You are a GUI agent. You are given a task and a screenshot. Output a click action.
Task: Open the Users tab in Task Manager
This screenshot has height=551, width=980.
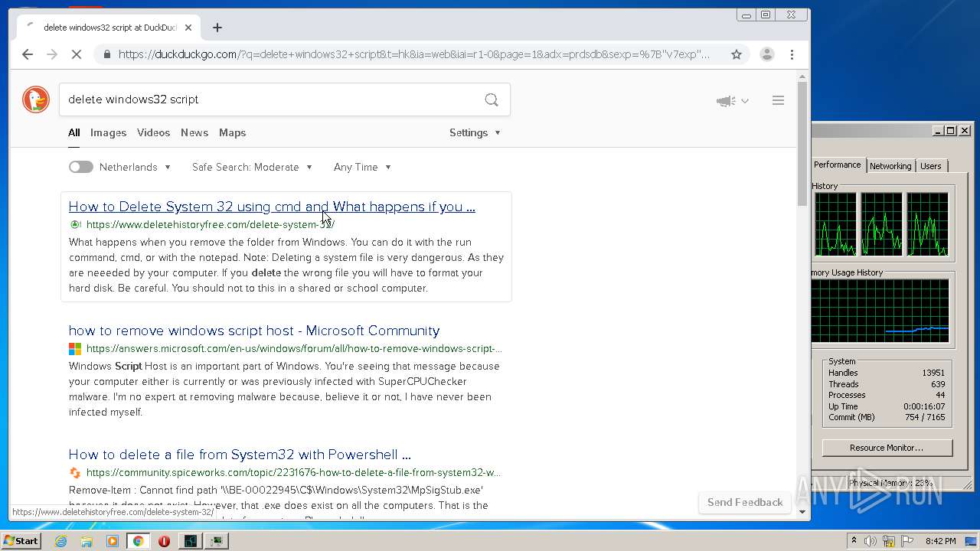tap(931, 166)
